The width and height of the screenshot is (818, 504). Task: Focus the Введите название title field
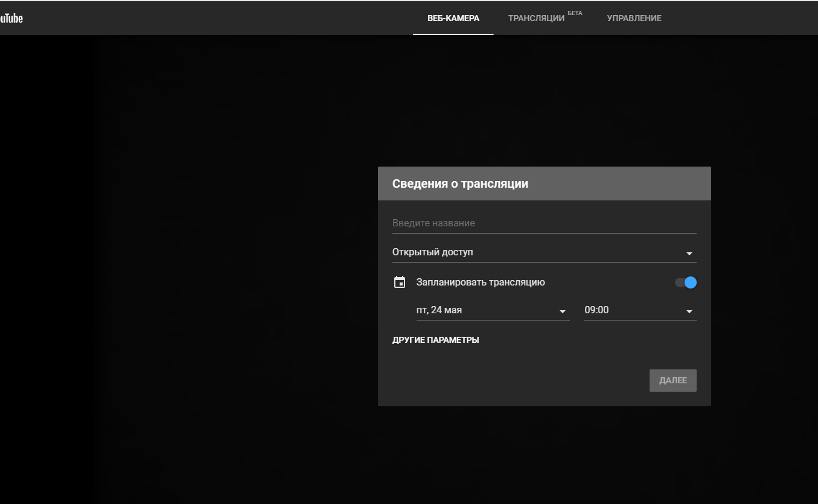click(543, 223)
